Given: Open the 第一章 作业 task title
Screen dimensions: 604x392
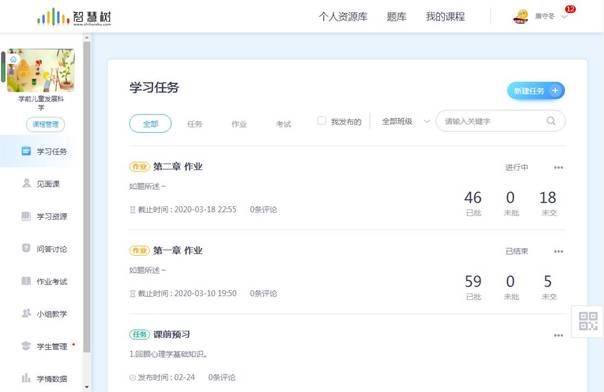Looking at the screenshot, I should [178, 250].
